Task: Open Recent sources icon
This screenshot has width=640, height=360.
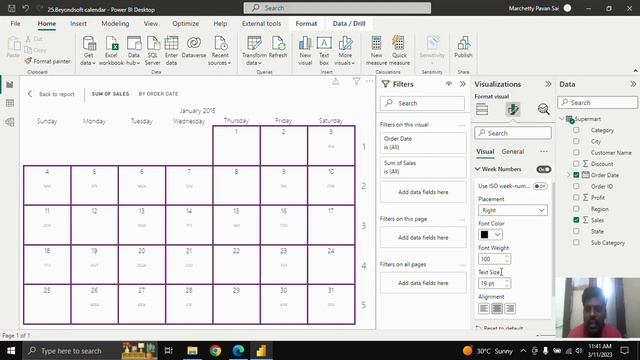Action: tap(220, 51)
